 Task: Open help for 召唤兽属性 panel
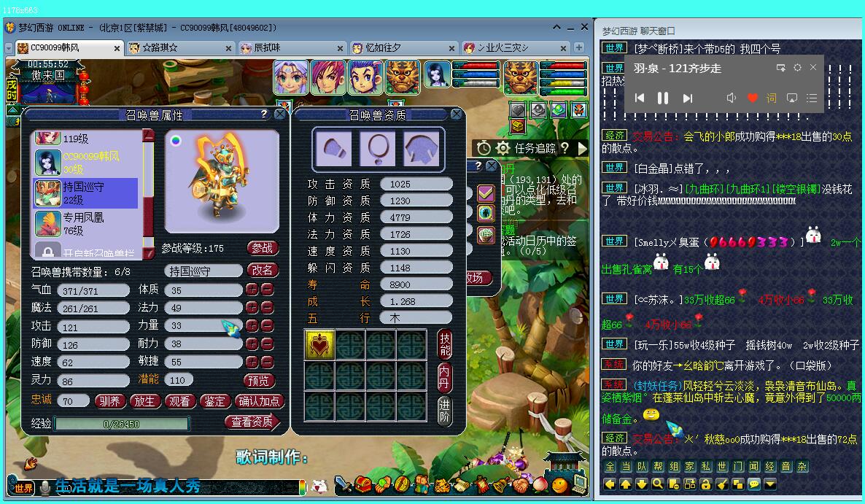[264, 114]
